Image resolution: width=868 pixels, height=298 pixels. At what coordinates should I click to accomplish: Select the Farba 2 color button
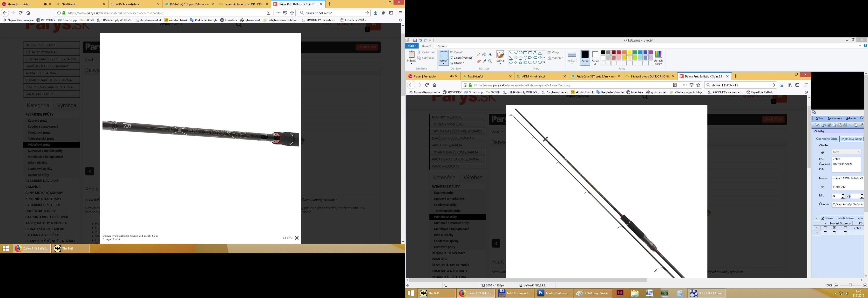pos(595,58)
